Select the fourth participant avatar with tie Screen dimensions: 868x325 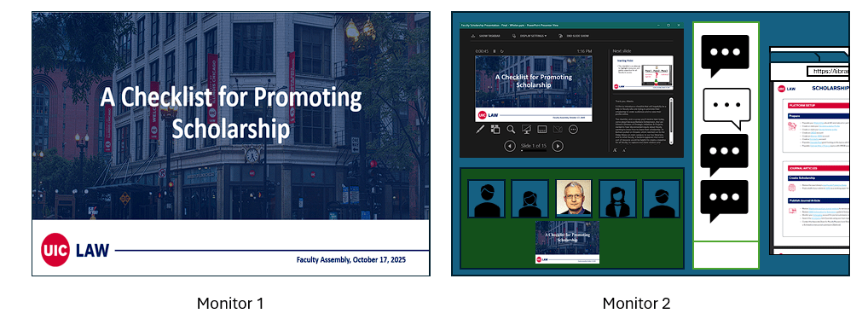point(617,198)
